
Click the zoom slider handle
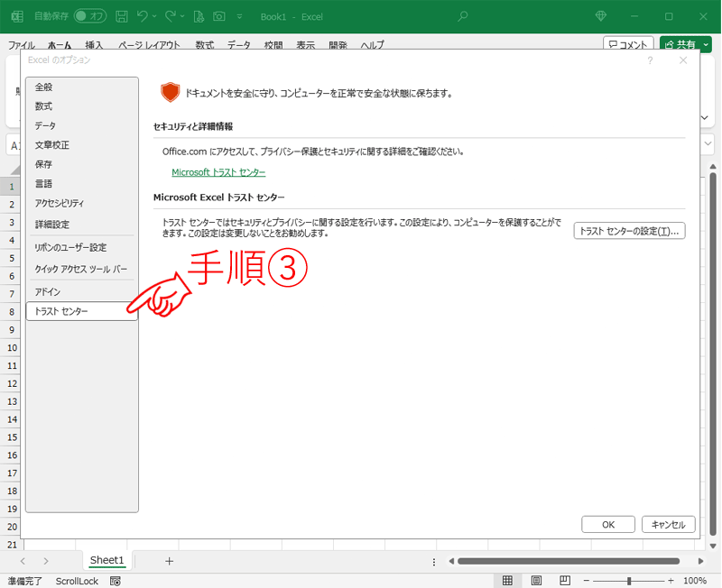629,581
